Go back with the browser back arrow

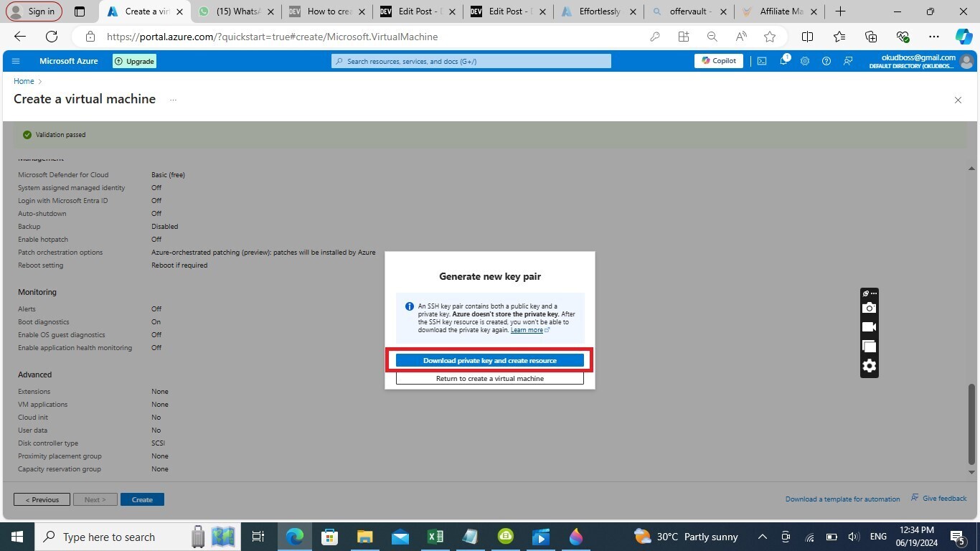tap(20, 37)
